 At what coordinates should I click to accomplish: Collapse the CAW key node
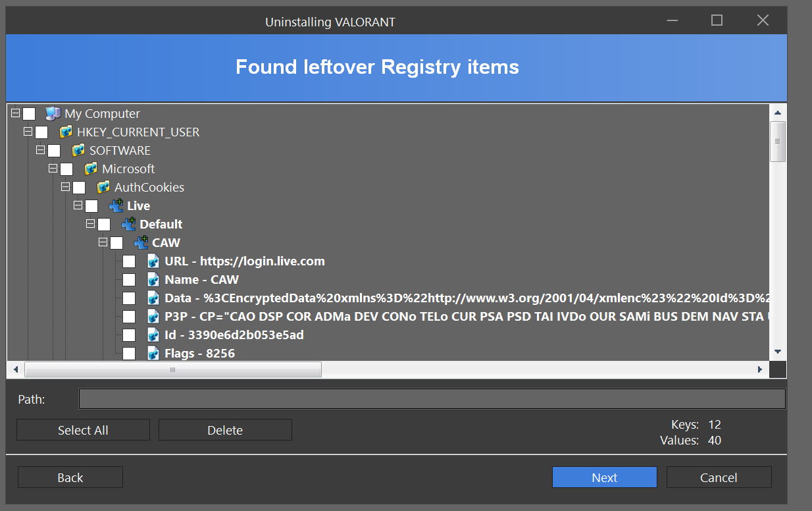tap(103, 242)
